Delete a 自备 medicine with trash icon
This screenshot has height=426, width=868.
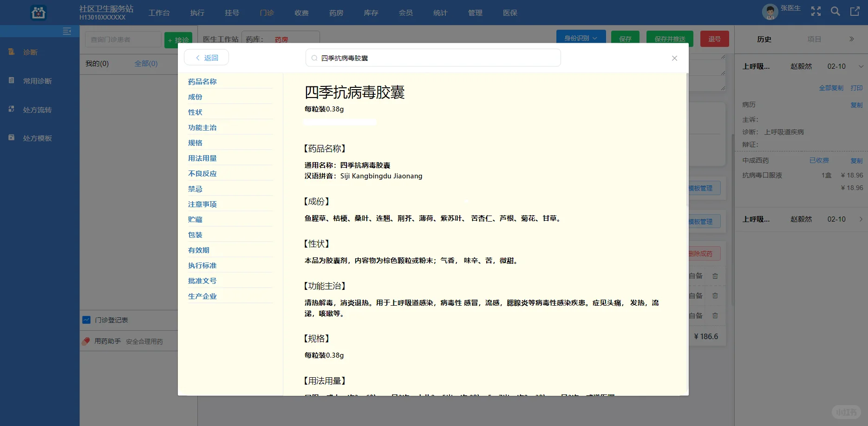(715, 275)
